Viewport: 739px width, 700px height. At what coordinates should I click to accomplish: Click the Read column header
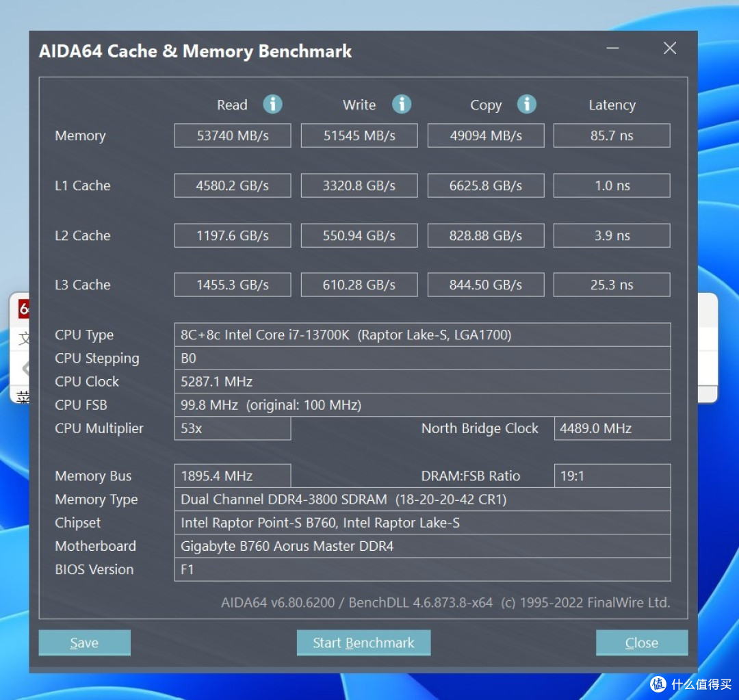232,105
